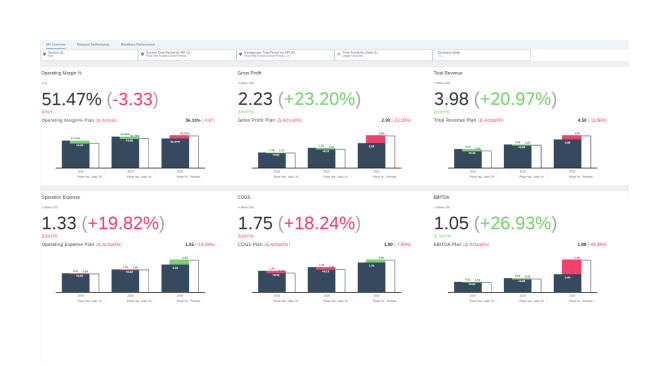Click first dark bar in Operating Margin chart
Image resolution: width=669 pixels, height=366 pixels.
[76, 155]
